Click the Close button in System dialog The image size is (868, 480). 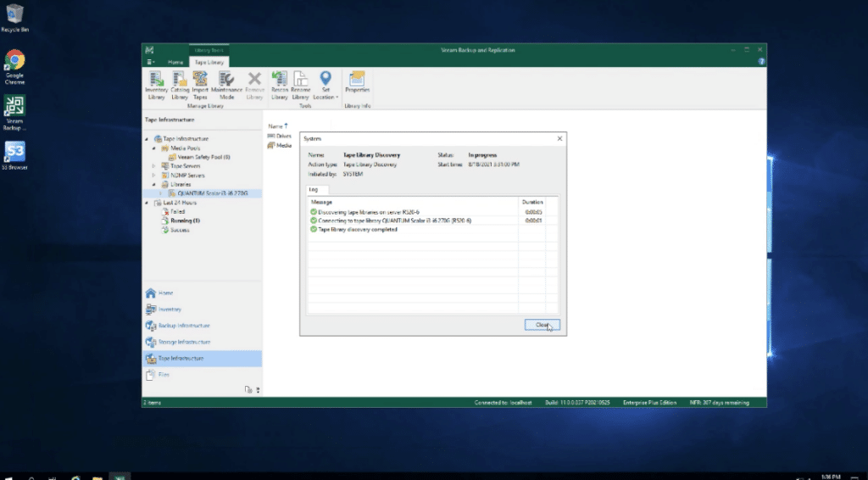pyautogui.click(x=542, y=325)
